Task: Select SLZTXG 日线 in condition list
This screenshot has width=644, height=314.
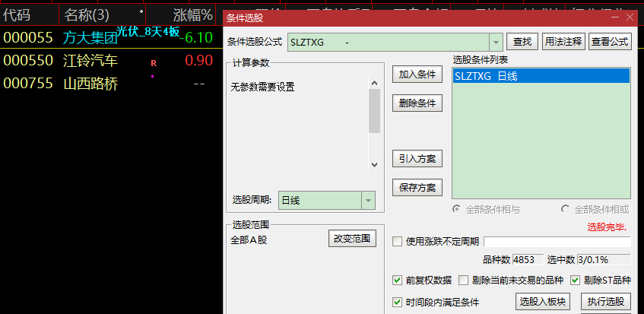Action: point(541,76)
